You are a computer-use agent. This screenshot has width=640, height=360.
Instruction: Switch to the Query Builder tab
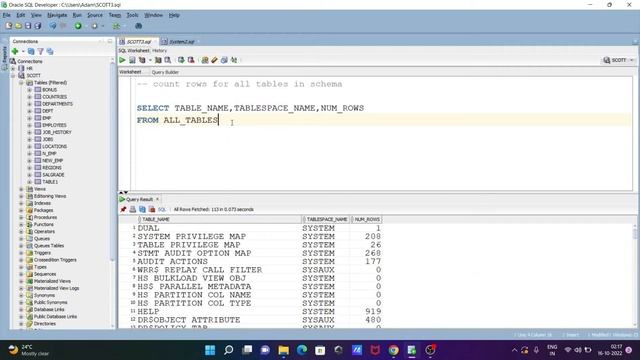click(x=165, y=72)
